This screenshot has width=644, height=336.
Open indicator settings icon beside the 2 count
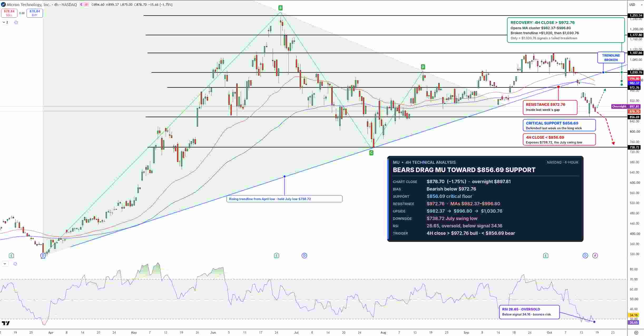click(16, 22)
